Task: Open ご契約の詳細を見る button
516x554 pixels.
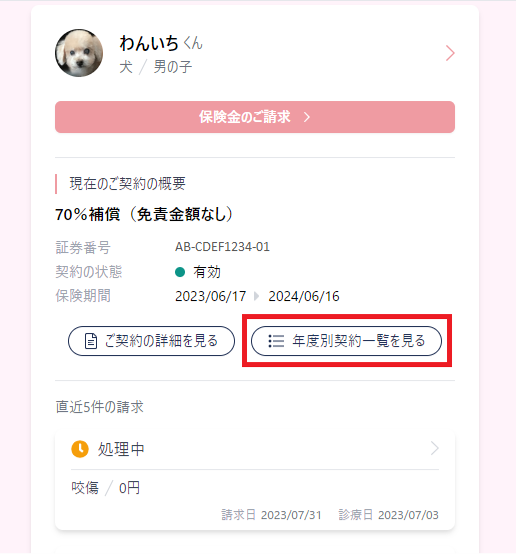Action: [x=151, y=341]
